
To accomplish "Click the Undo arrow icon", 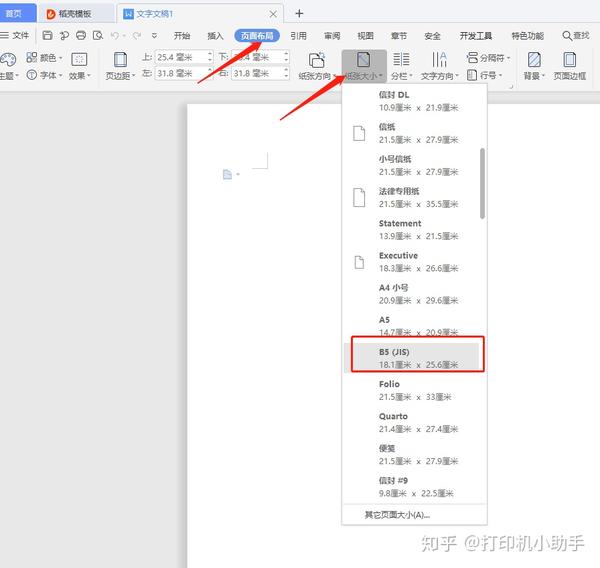I will point(114,36).
